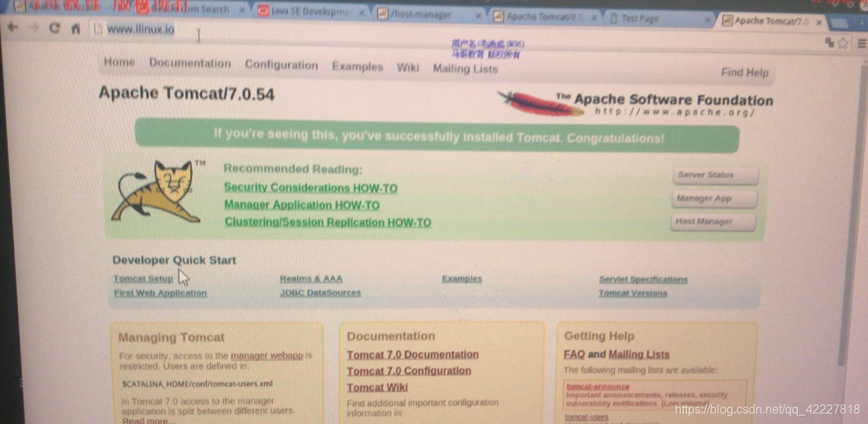Open Configuration in the Tomcat nav
The image size is (868, 424).
pyautogui.click(x=281, y=65)
